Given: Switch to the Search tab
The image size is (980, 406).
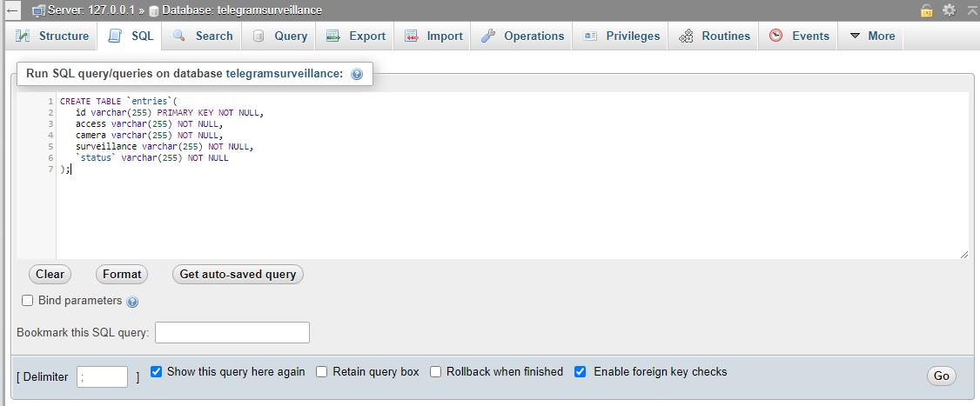Looking at the screenshot, I should pyautogui.click(x=203, y=36).
